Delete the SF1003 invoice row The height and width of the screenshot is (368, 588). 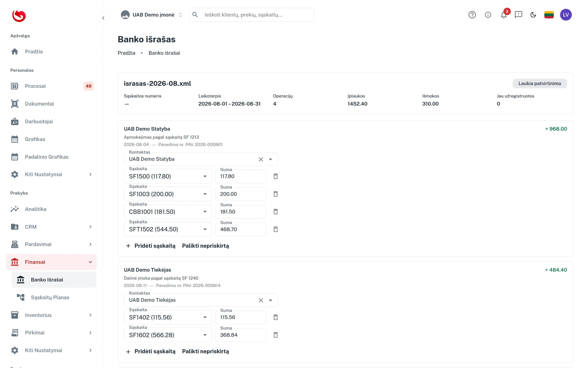(275, 194)
